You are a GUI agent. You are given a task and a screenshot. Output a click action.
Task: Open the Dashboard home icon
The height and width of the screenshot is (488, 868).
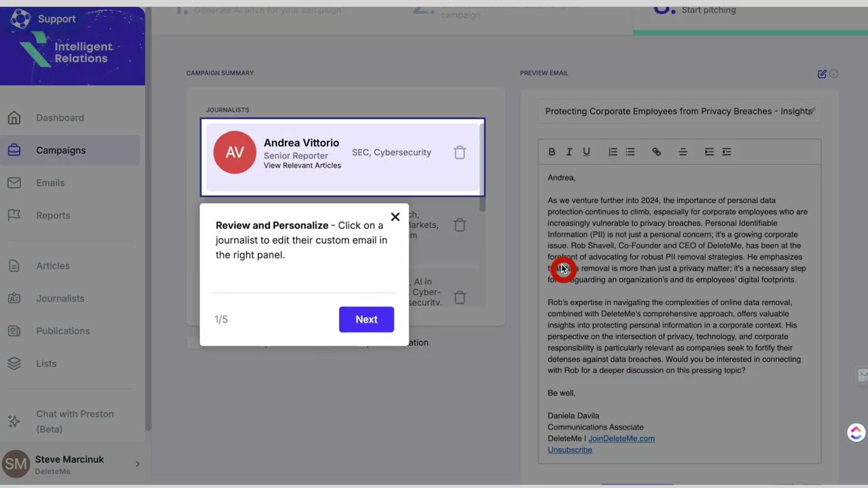[14, 118]
